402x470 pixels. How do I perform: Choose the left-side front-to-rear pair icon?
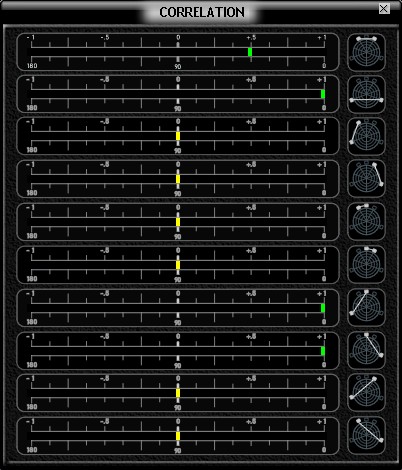[366, 136]
